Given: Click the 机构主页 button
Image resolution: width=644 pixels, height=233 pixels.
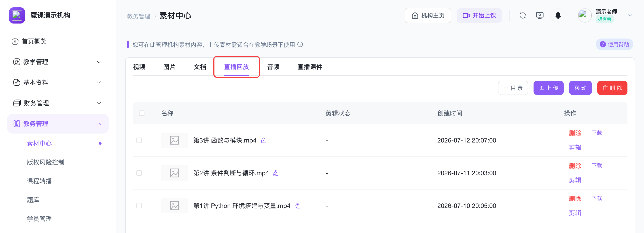Looking at the screenshot, I should pos(428,15).
